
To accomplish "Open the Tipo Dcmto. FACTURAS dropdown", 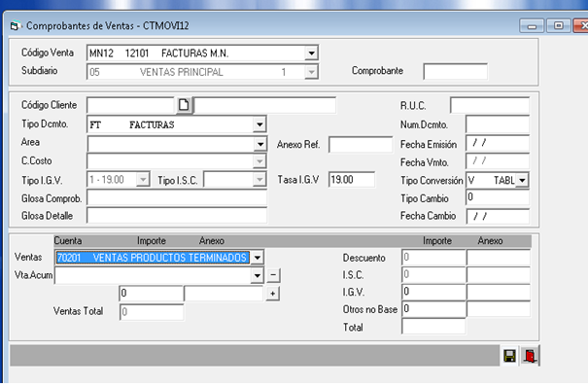I will tap(259, 124).
